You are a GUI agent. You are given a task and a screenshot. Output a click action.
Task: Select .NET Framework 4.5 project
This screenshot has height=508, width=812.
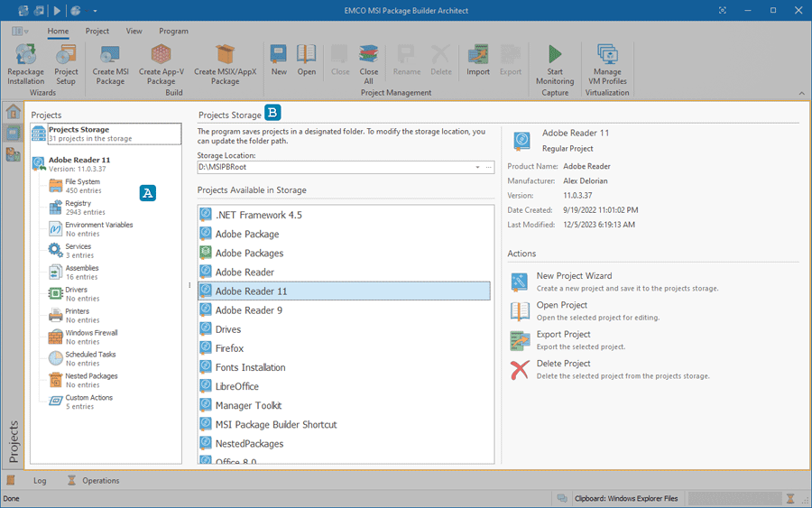pyautogui.click(x=344, y=215)
